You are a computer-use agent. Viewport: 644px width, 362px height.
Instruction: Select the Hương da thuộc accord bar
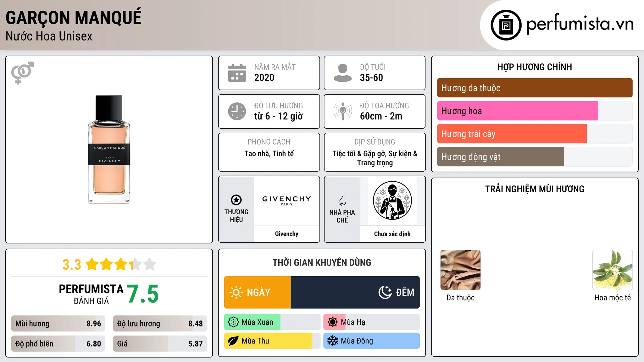(535, 88)
